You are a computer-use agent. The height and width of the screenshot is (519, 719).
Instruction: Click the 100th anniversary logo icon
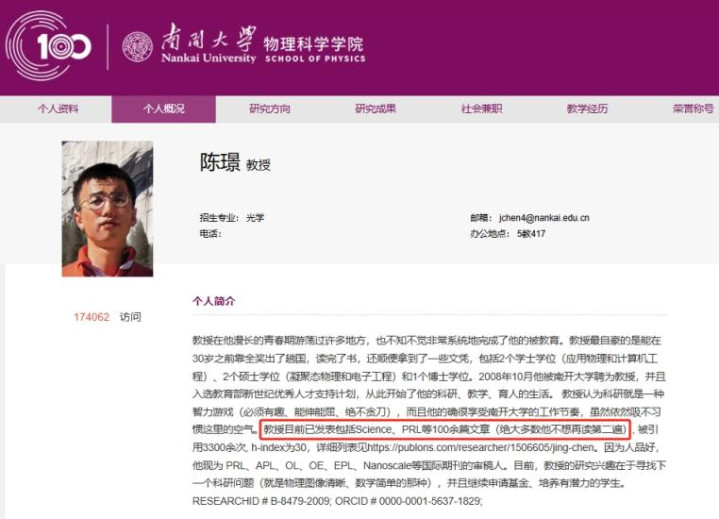point(48,46)
